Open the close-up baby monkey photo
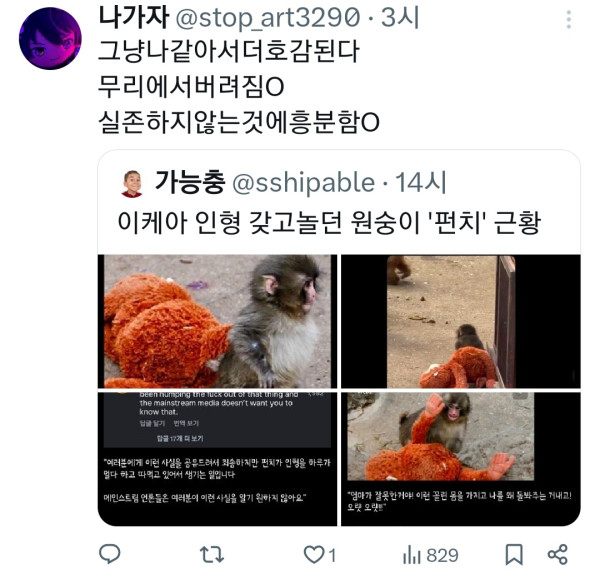This screenshot has width=600, height=578. click(217, 321)
